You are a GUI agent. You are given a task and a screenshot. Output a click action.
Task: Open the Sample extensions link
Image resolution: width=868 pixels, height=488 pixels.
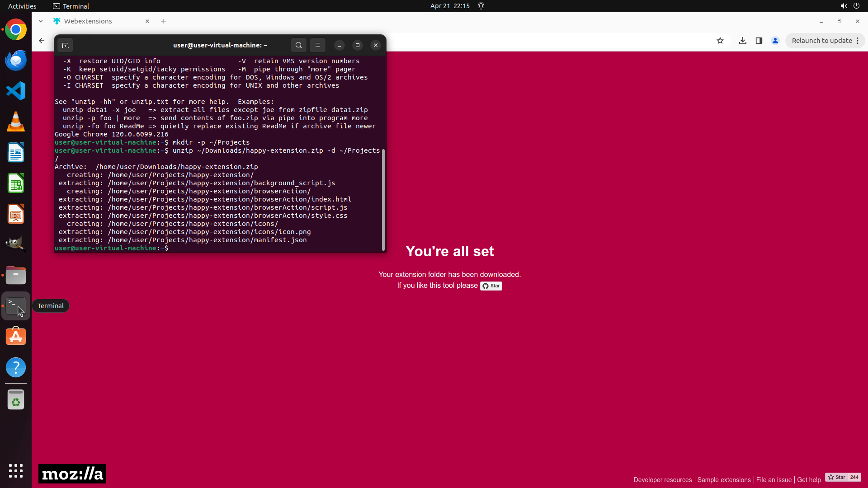tap(724, 480)
